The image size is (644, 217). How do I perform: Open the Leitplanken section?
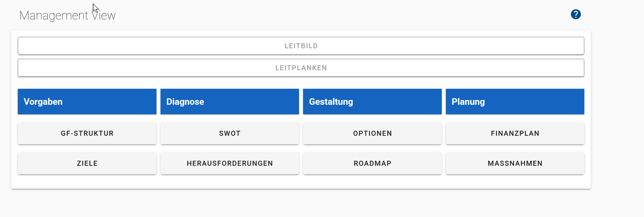(301, 68)
